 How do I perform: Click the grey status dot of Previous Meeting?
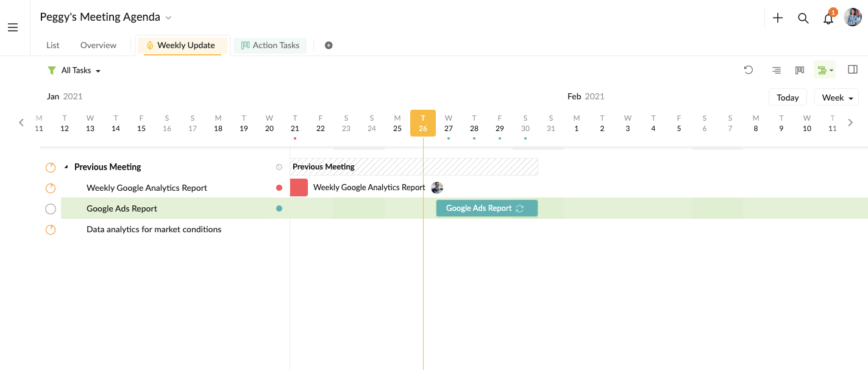click(279, 167)
